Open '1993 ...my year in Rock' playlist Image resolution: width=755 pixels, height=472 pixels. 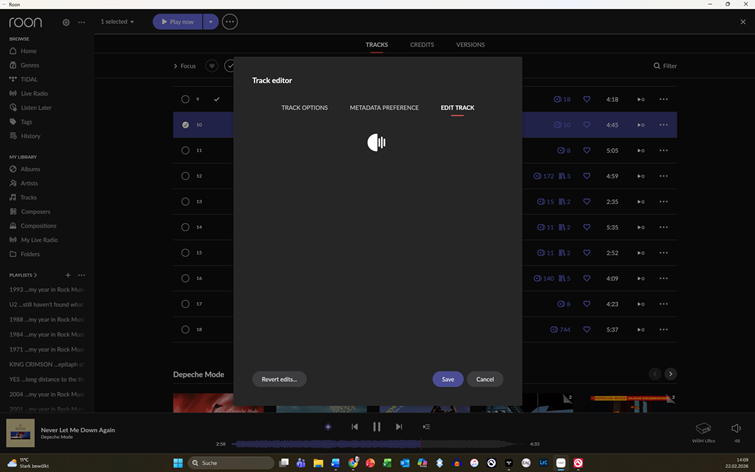[46, 289]
